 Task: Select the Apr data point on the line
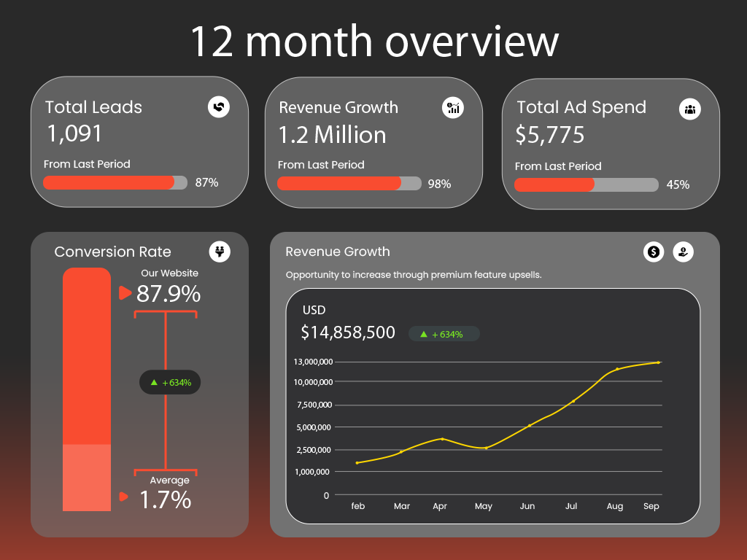coord(442,439)
